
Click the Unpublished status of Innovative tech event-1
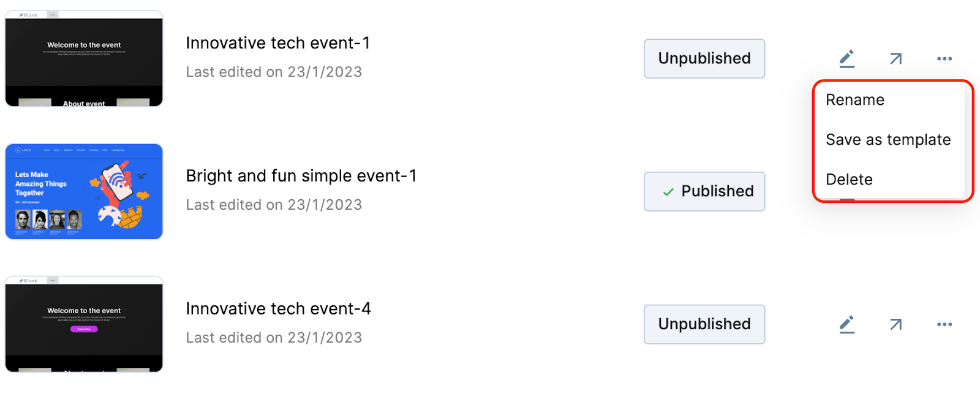704,59
